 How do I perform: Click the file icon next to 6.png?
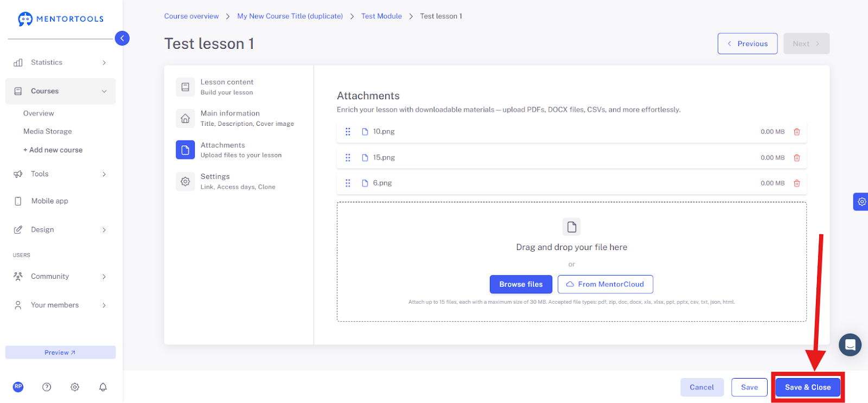365,183
